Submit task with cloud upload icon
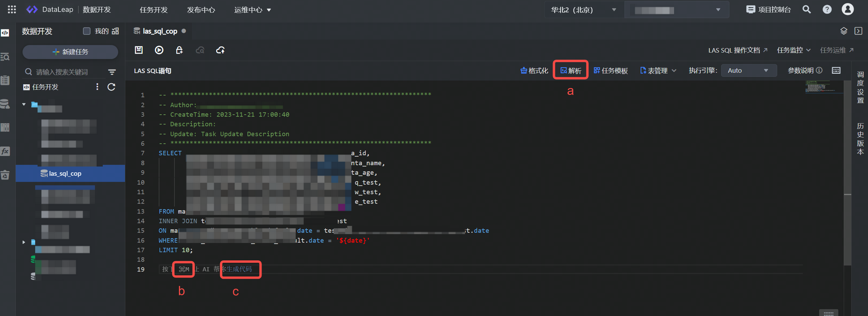 [221, 50]
